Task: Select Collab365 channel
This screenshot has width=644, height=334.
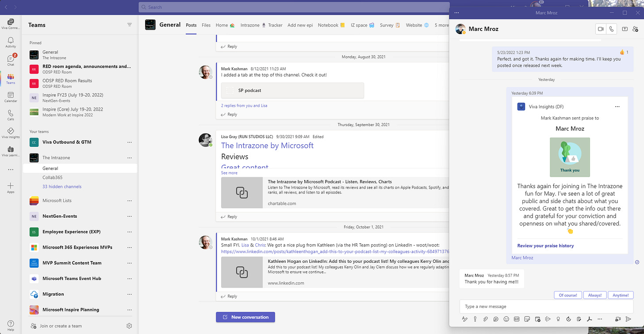Action: (x=52, y=177)
